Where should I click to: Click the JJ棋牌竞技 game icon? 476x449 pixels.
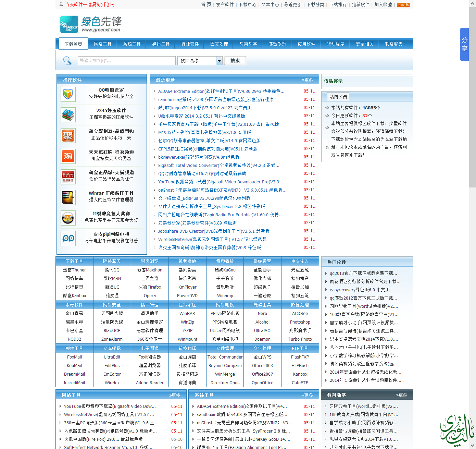click(x=68, y=218)
